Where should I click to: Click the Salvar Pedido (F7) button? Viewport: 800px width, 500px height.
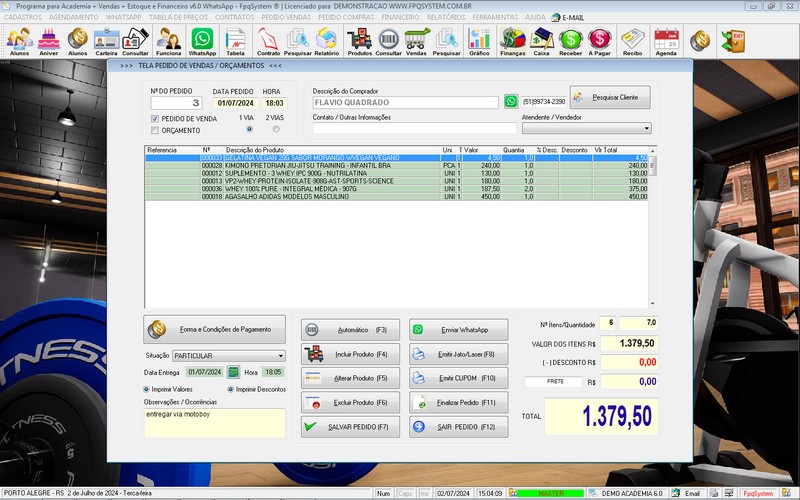click(350, 426)
